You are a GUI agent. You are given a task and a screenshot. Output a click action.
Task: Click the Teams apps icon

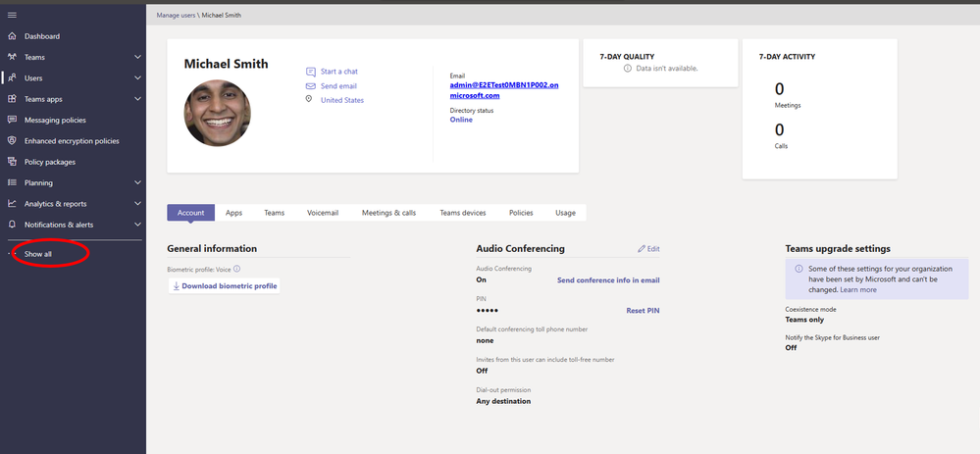[12, 99]
